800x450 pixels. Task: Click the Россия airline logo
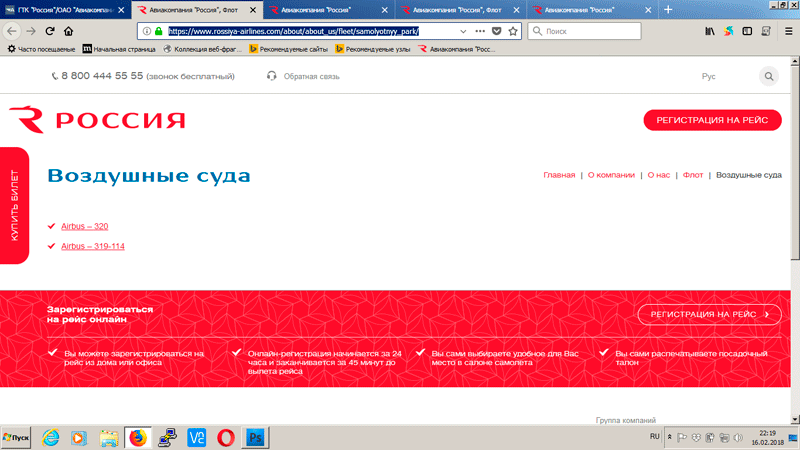pos(97,120)
